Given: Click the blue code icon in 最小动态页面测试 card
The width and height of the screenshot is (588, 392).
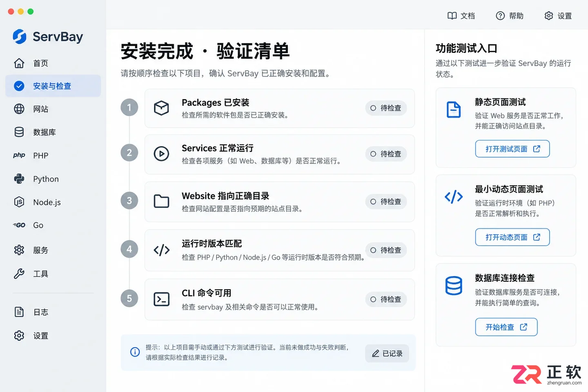Looking at the screenshot, I should coord(454,197).
